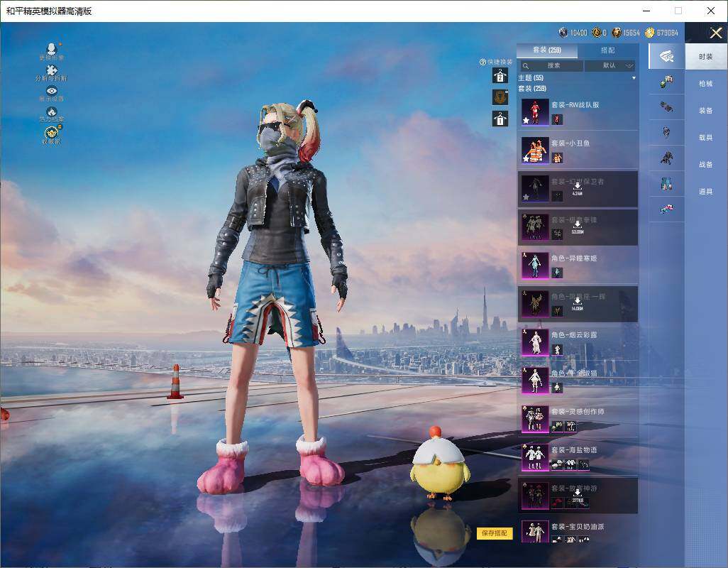Viewport: 728px width, 568px height.
Task: Close the wardrobe with yellow X
Action: 715,33
